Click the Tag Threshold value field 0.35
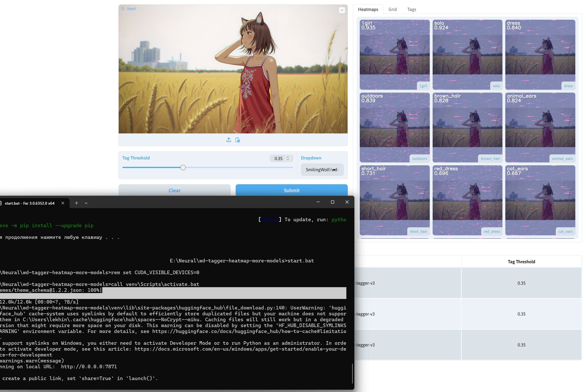The height and width of the screenshot is (392, 586). click(278, 158)
